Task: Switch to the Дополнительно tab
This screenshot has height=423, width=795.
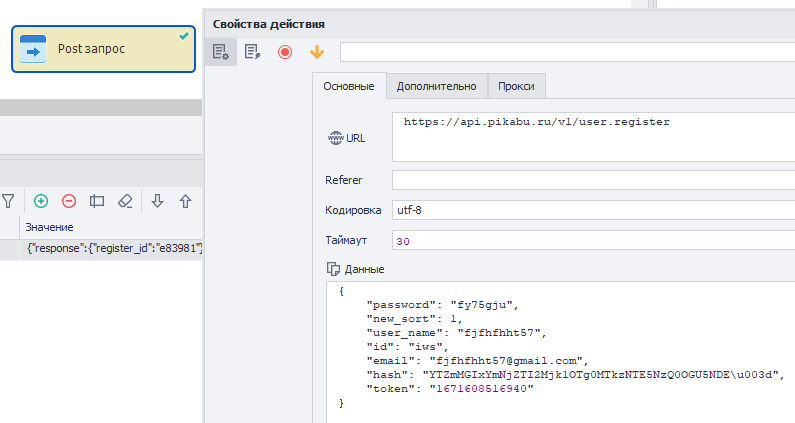Action: coord(436,87)
